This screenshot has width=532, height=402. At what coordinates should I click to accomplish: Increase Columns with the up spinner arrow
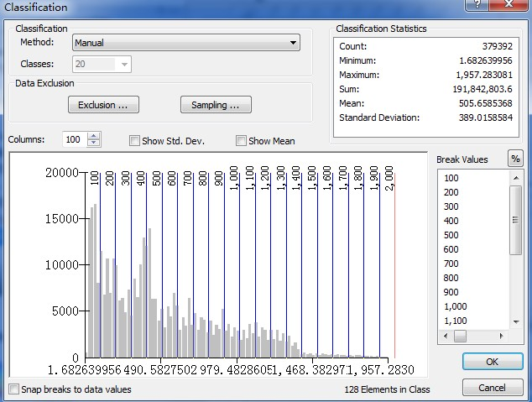93,136
